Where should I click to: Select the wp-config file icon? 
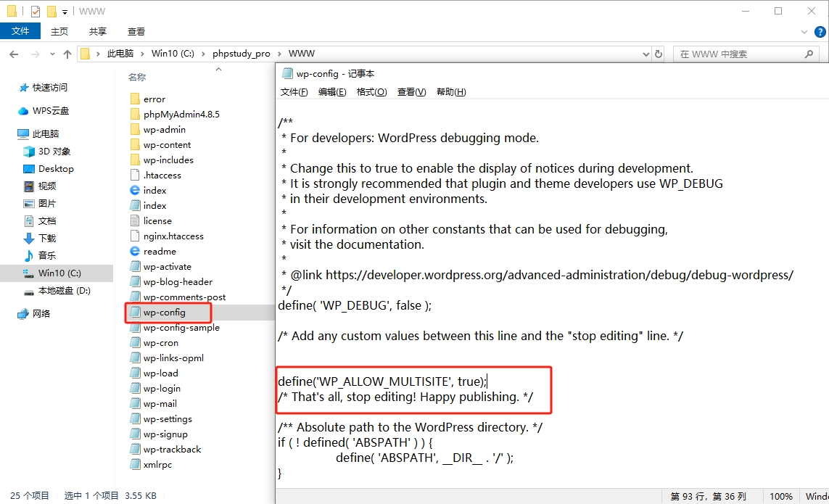135,313
